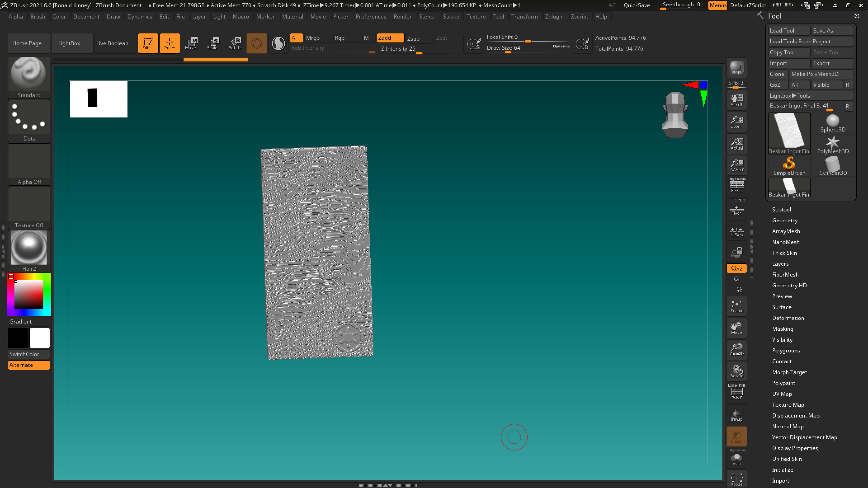Enable Rgb channel
Image resolution: width=868 pixels, height=488 pixels.
click(346, 38)
